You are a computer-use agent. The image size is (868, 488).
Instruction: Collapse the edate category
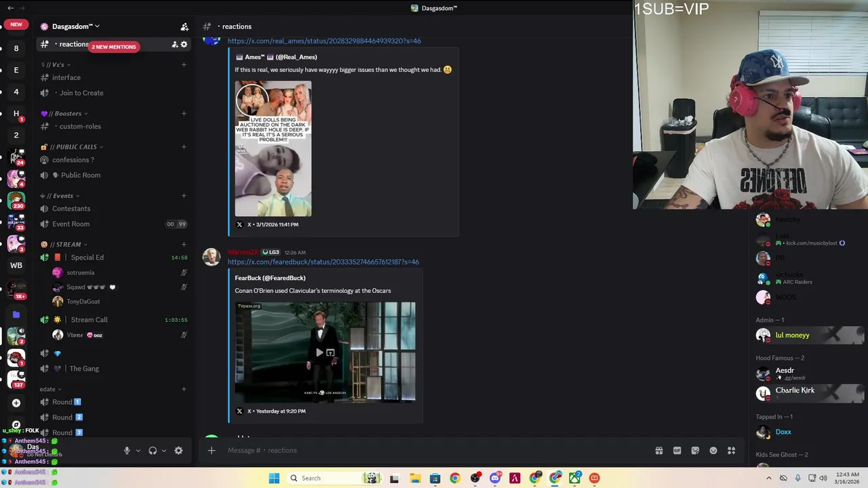coord(51,389)
